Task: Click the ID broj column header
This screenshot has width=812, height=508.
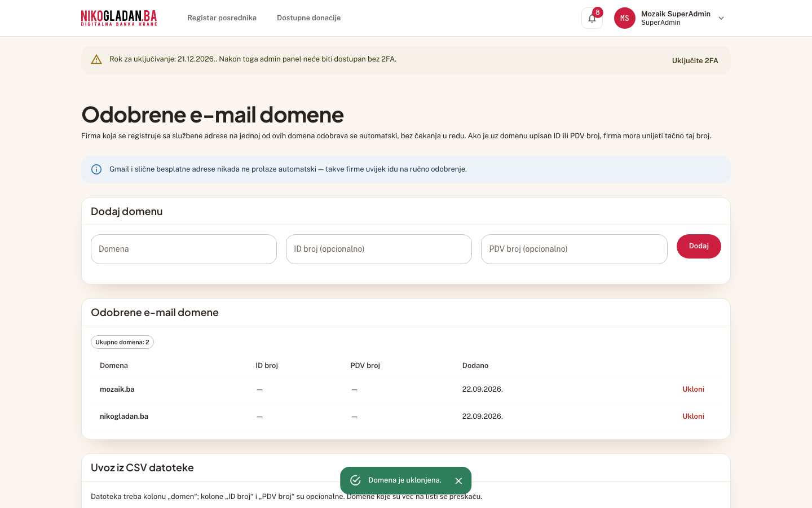Action: 267,365
